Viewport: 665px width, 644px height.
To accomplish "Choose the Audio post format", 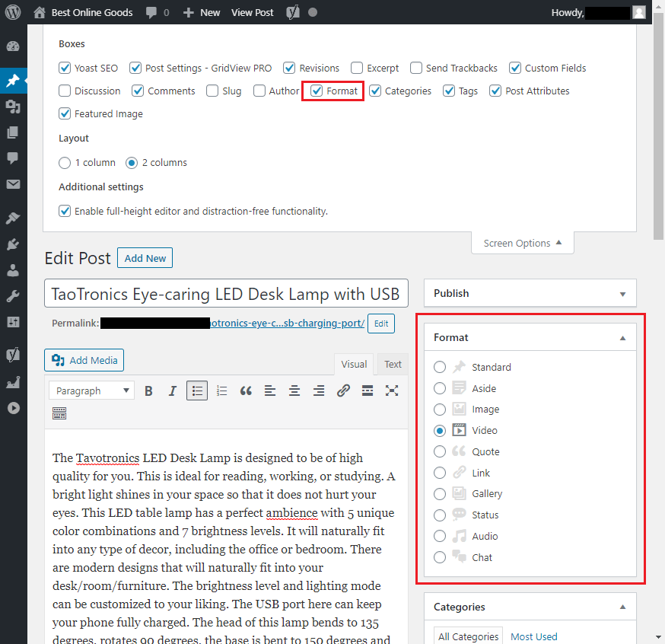I will tap(440, 536).
